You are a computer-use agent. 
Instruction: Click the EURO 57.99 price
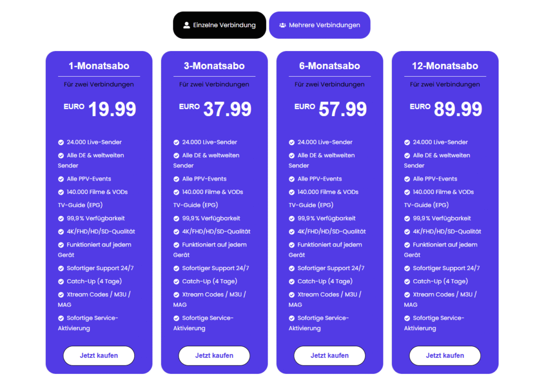tap(331, 109)
